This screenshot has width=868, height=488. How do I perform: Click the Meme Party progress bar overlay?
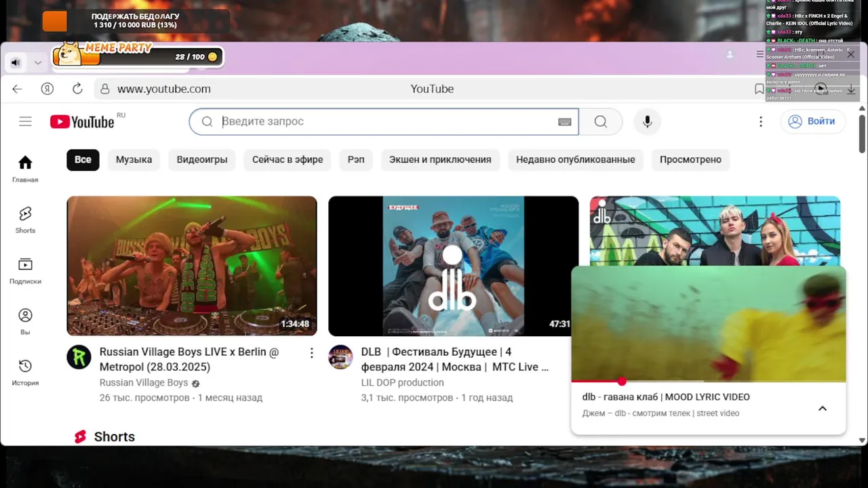point(138,56)
